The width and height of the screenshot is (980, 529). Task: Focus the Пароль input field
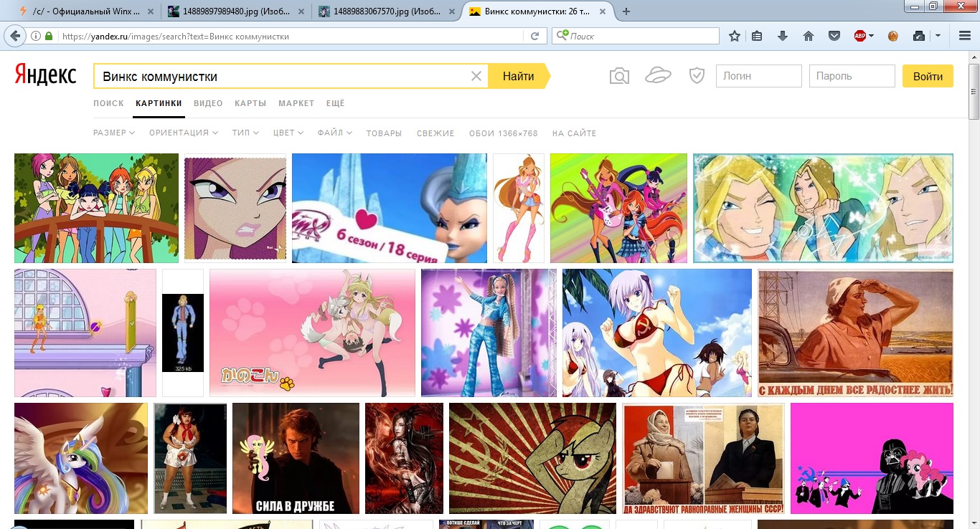pyautogui.click(x=852, y=76)
